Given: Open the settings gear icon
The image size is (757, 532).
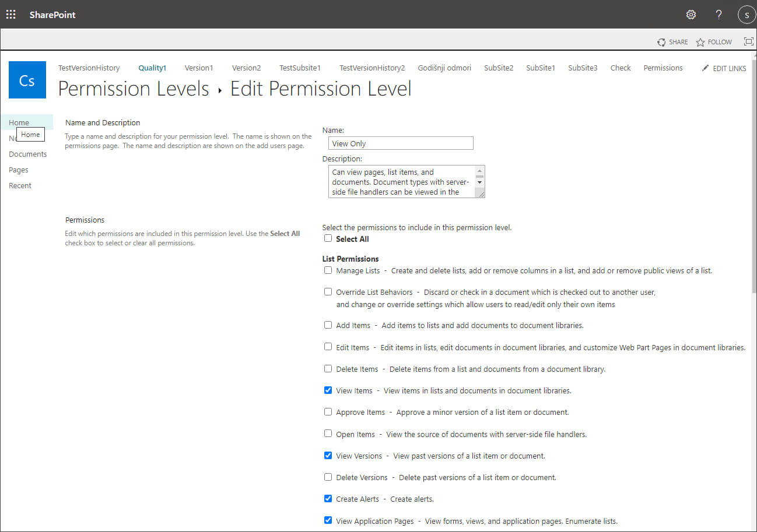Looking at the screenshot, I should [x=691, y=15].
